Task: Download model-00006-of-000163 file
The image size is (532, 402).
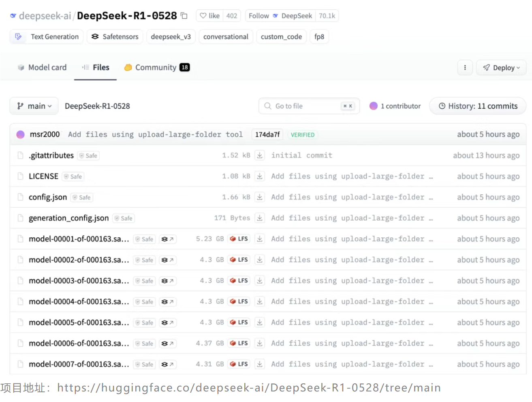Action: click(x=260, y=343)
